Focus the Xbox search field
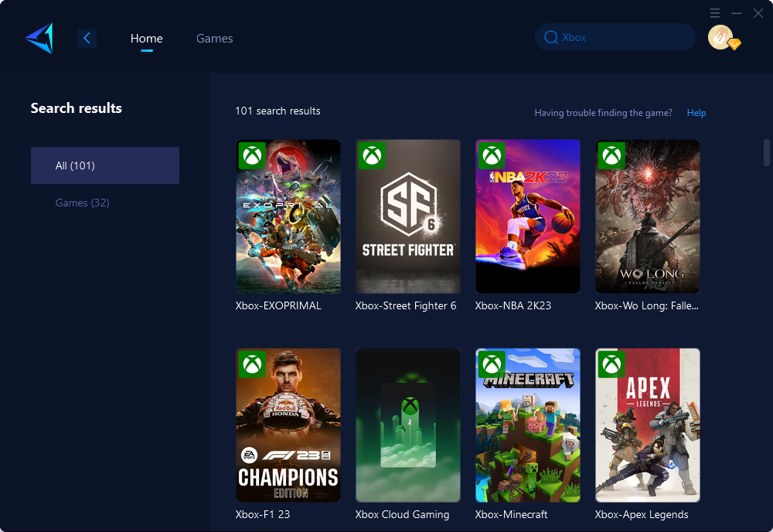 (x=615, y=37)
